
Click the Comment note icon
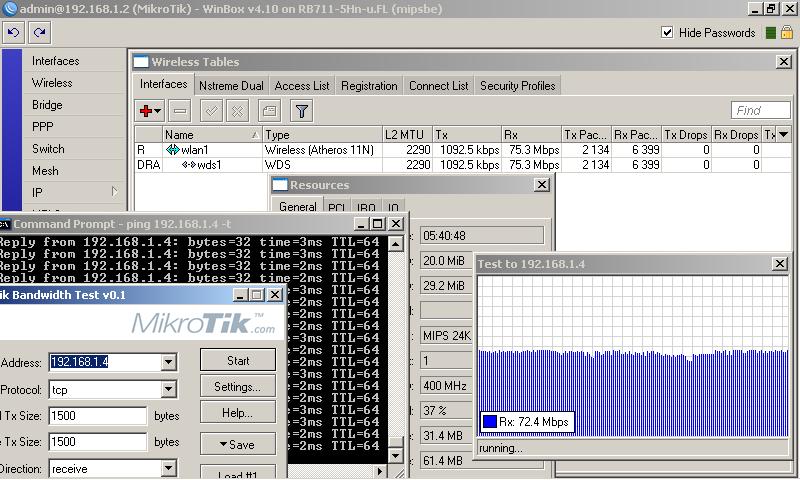[268, 111]
